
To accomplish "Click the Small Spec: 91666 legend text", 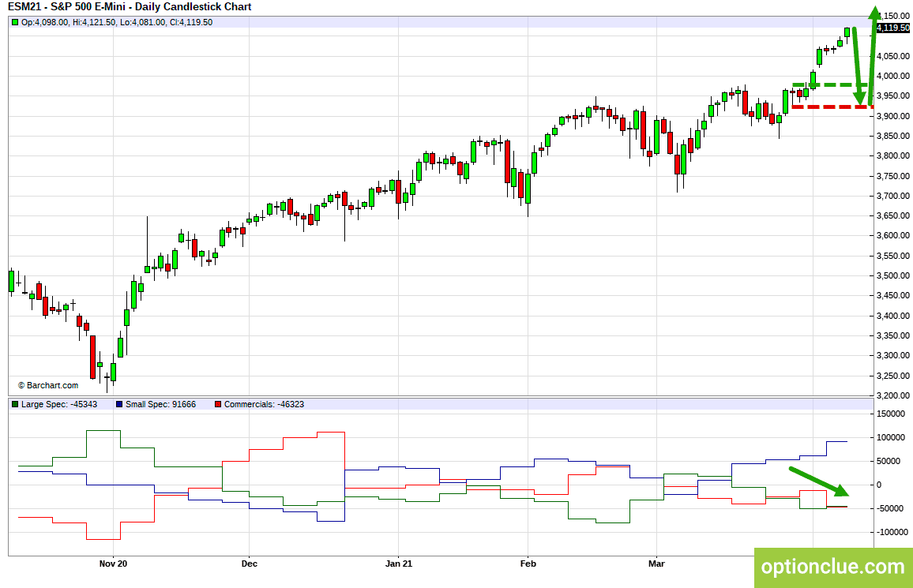I will coord(160,404).
